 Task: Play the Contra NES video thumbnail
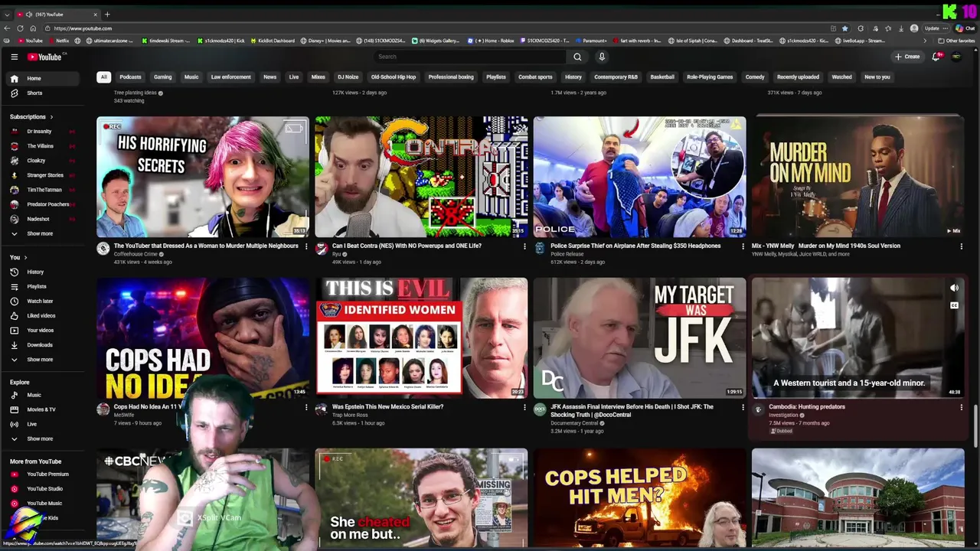[421, 177]
